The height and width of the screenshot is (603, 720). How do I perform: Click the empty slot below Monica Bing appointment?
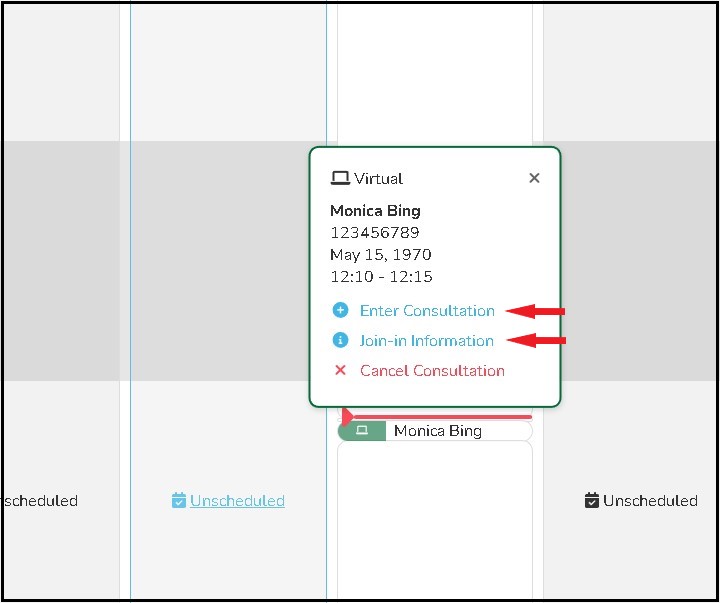click(x=435, y=520)
